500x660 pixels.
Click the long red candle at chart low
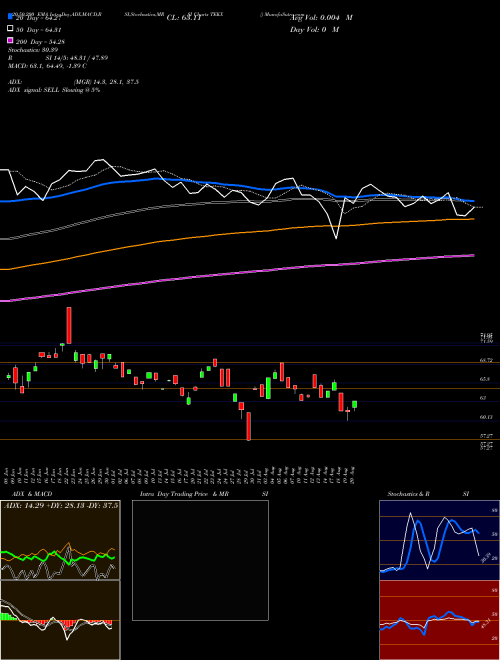pyautogui.click(x=249, y=426)
